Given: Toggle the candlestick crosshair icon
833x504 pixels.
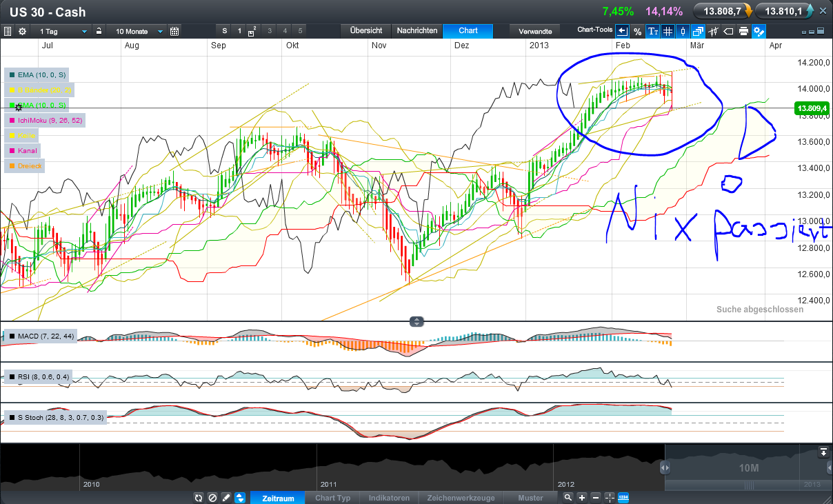Looking at the screenshot, I should click(683, 31).
